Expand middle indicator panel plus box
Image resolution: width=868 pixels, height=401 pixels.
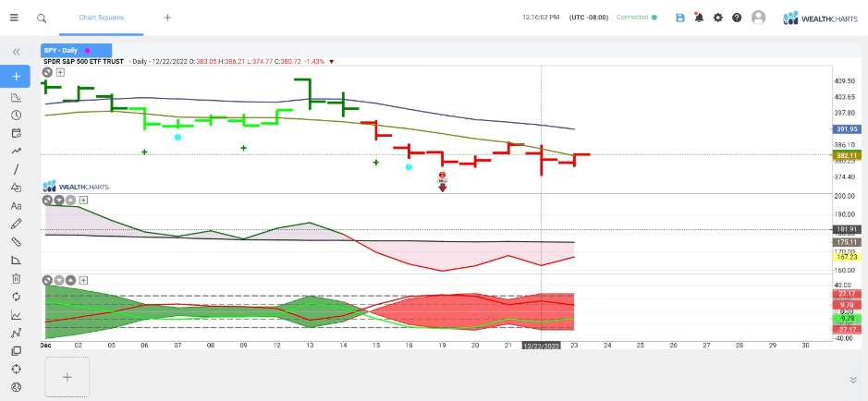[83, 200]
